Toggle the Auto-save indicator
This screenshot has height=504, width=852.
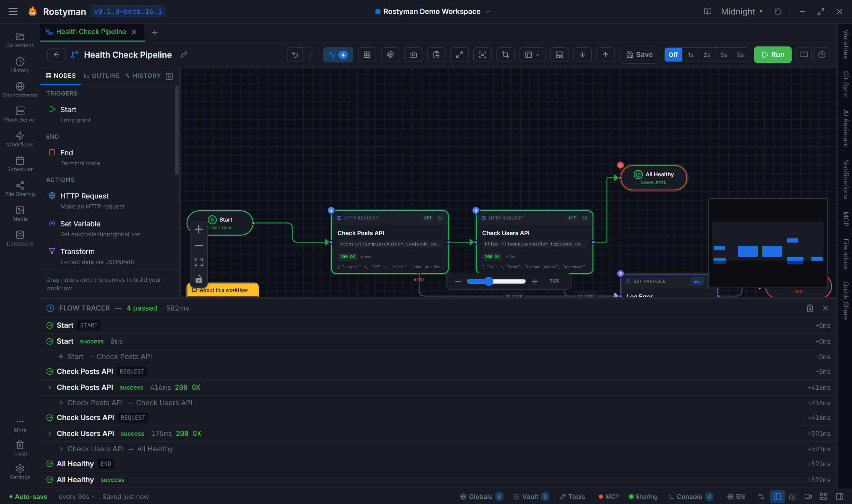click(28, 497)
